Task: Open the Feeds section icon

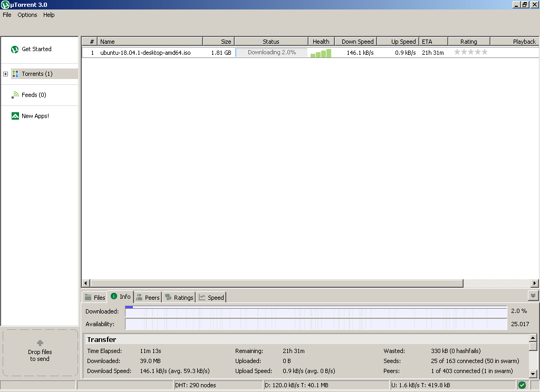Action: click(15, 95)
